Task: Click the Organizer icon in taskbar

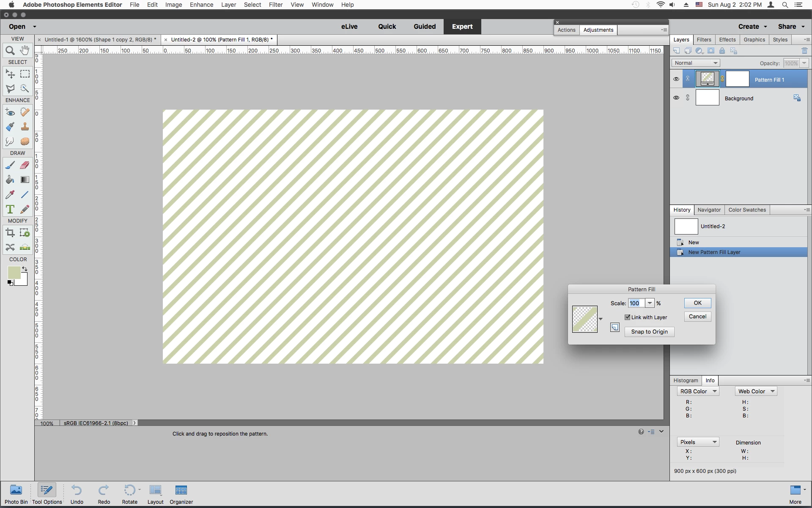Action: point(181,494)
